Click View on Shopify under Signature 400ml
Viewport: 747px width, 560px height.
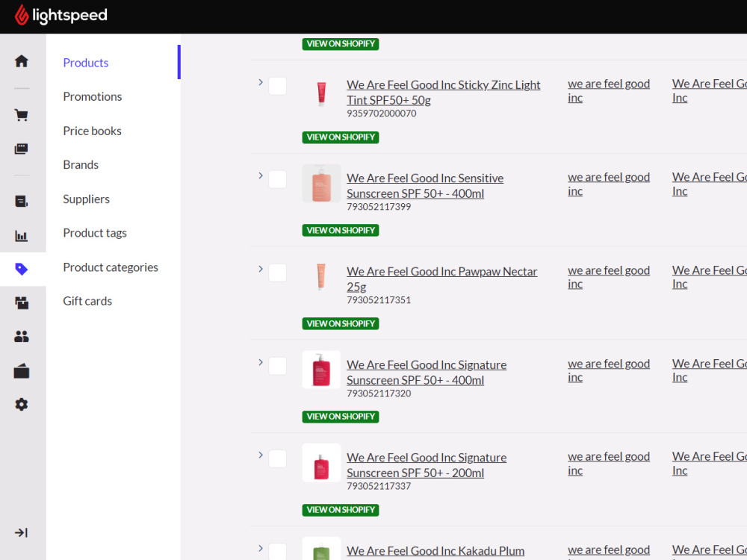coord(341,417)
